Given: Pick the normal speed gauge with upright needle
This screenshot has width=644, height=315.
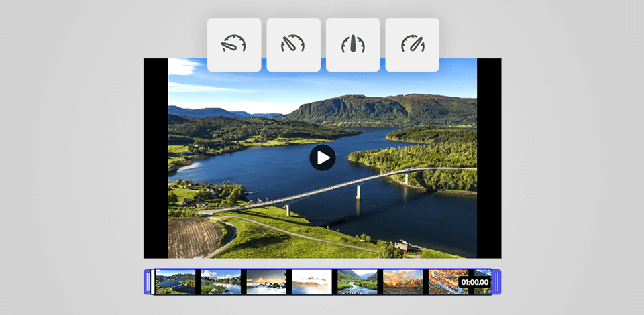Looking at the screenshot, I should [x=353, y=45].
